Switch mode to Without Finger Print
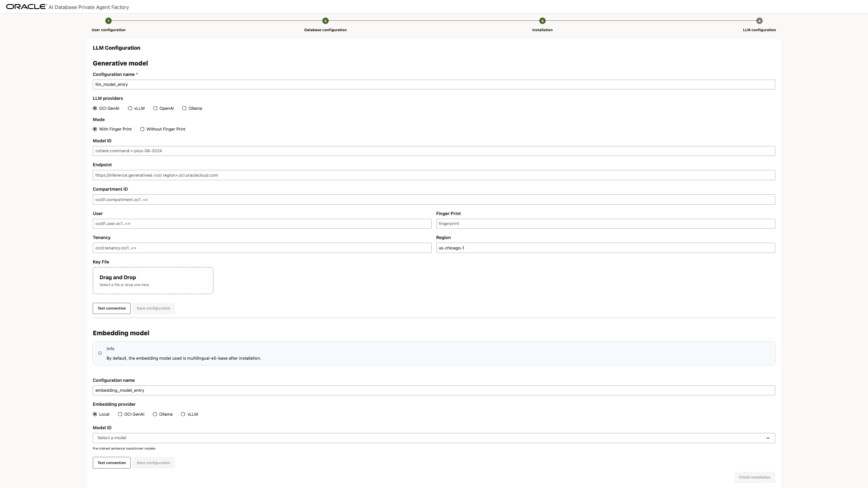Viewport: 868px width, 488px height. [x=142, y=129]
